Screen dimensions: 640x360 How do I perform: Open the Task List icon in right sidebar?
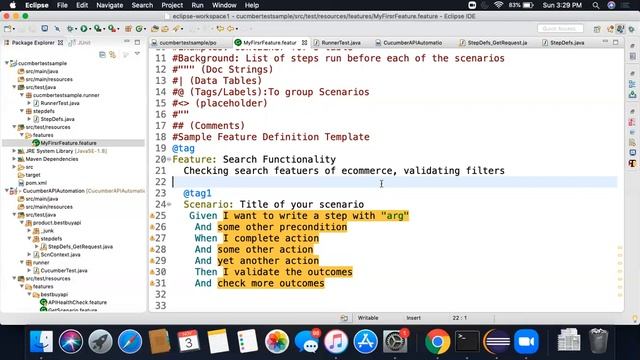click(632, 56)
